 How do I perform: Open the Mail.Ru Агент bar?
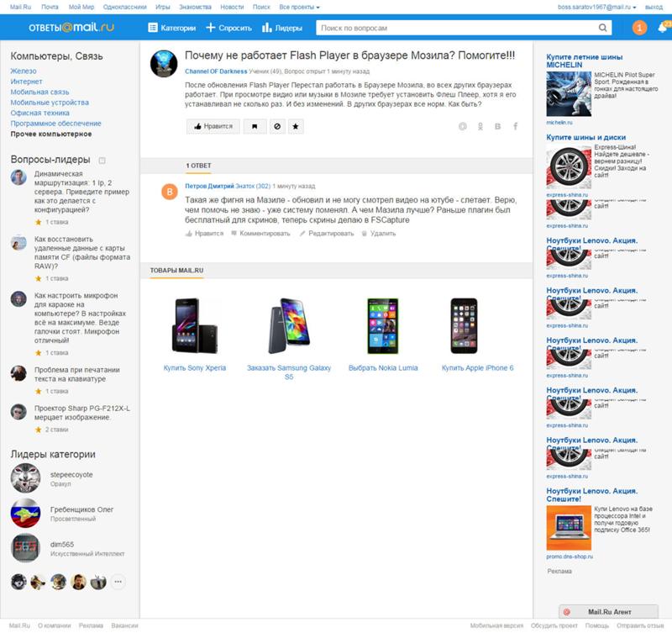[608, 612]
